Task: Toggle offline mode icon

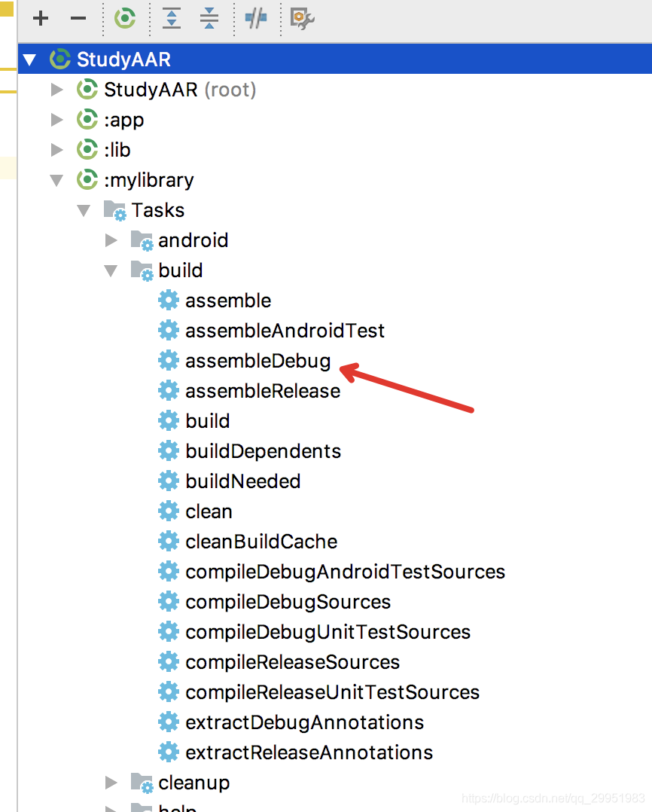Action: 256,19
